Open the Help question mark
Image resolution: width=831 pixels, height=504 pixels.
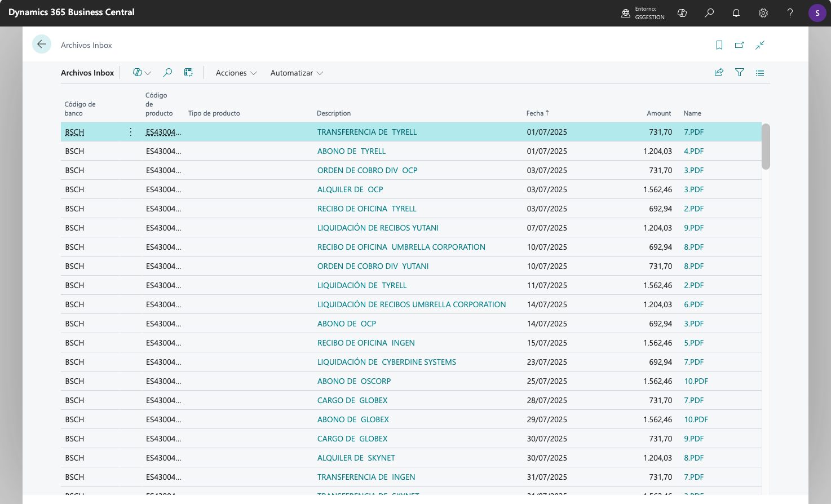[x=790, y=12]
